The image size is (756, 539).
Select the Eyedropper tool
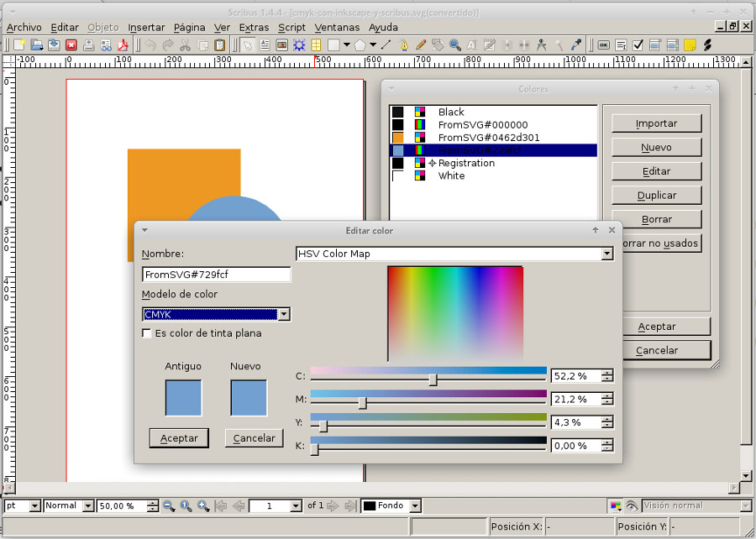(x=576, y=45)
